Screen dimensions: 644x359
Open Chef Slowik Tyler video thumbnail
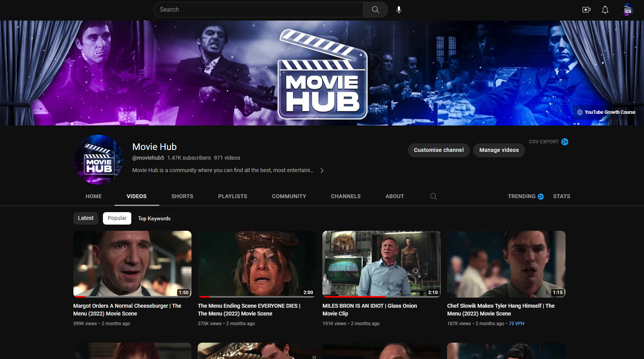click(x=506, y=264)
